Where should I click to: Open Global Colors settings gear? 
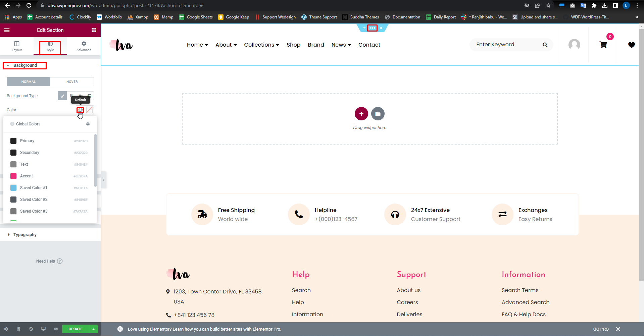(88, 124)
